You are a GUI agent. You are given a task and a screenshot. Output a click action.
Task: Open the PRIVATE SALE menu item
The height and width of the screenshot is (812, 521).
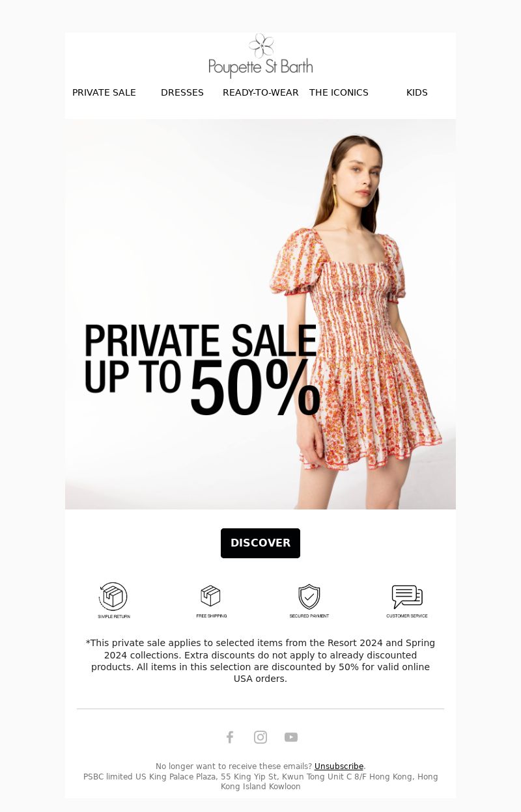104,92
